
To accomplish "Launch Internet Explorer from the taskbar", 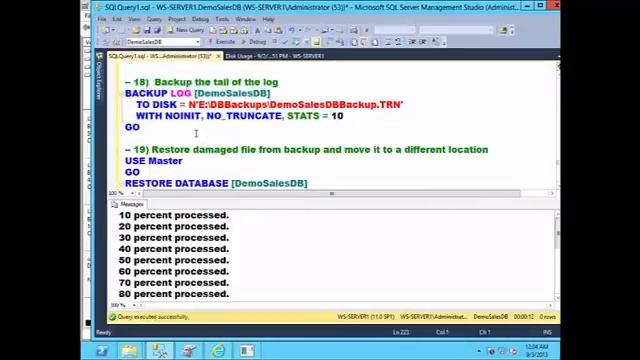I will click(218, 351).
